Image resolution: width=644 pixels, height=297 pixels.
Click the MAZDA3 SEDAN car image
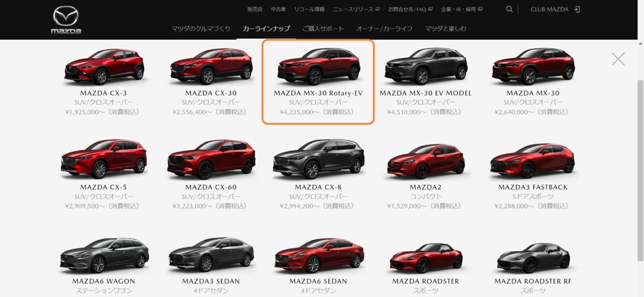pos(211,255)
